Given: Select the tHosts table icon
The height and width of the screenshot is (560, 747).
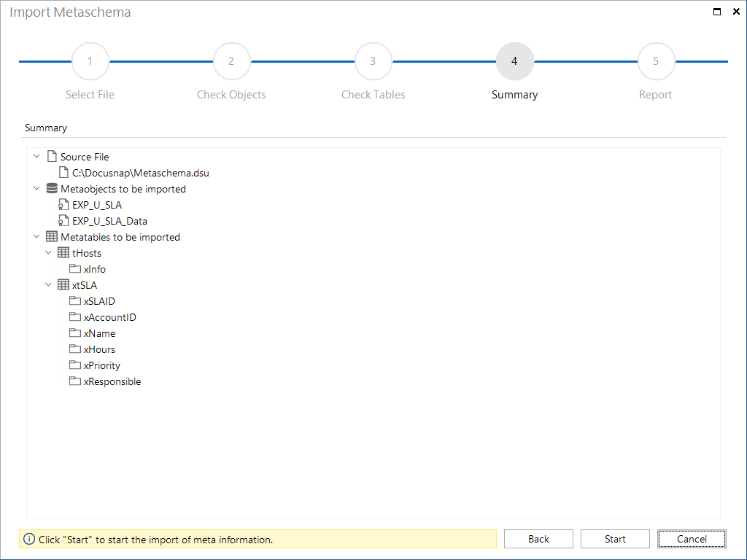Looking at the screenshot, I should (63, 252).
